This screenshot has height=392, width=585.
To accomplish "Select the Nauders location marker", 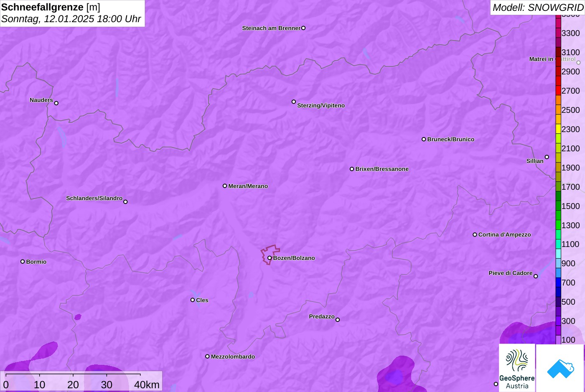I will pyautogui.click(x=56, y=103).
